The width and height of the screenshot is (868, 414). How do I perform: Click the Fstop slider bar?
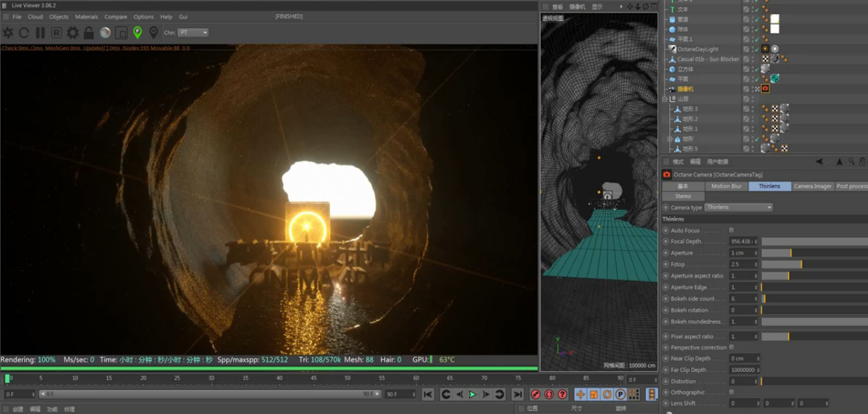(x=815, y=264)
